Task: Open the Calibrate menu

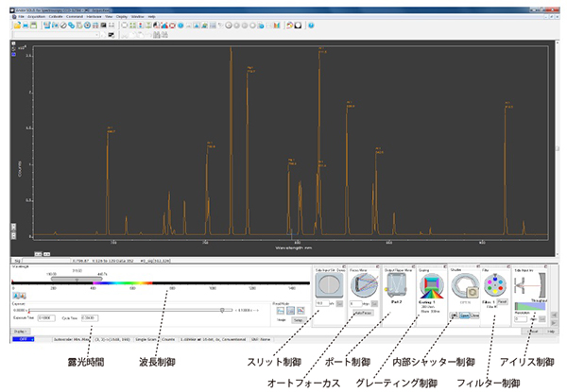Action: 56,17
